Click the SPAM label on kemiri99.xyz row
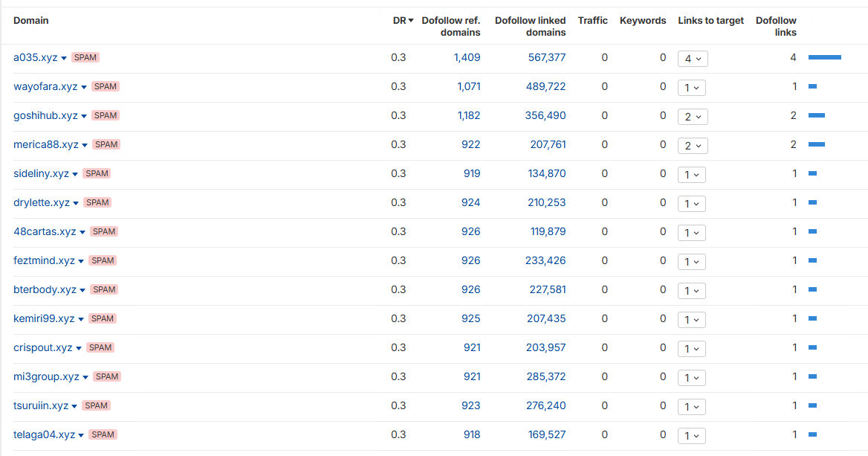The height and width of the screenshot is (456, 868). pos(103,318)
